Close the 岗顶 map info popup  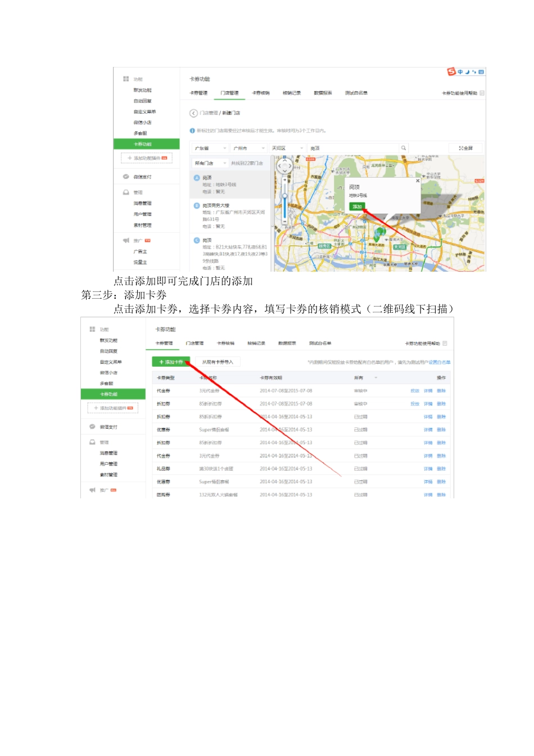[418, 181]
